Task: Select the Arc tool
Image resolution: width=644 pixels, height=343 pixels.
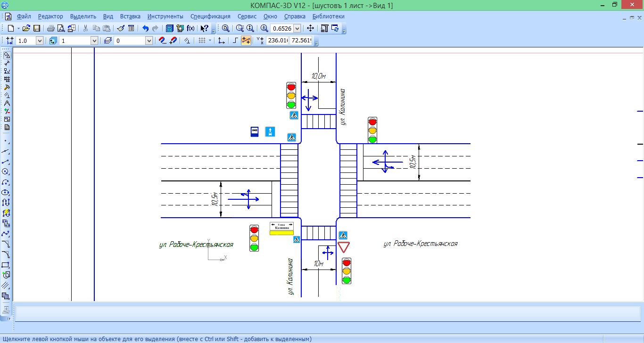Action: 6,182
